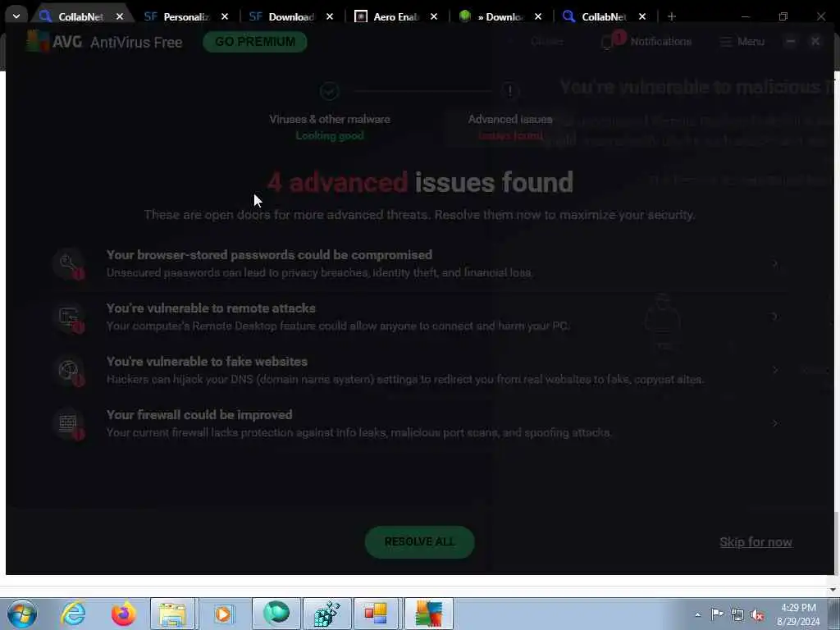Open the AVG Menu
The width and height of the screenshot is (840, 630).
coord(742,42)
